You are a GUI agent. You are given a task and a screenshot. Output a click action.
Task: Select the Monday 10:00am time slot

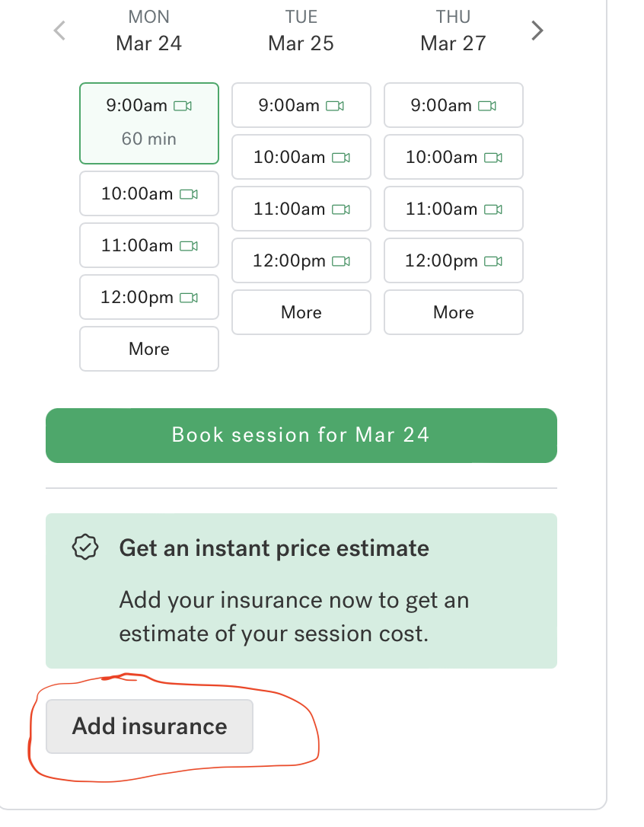click(149, 193)
